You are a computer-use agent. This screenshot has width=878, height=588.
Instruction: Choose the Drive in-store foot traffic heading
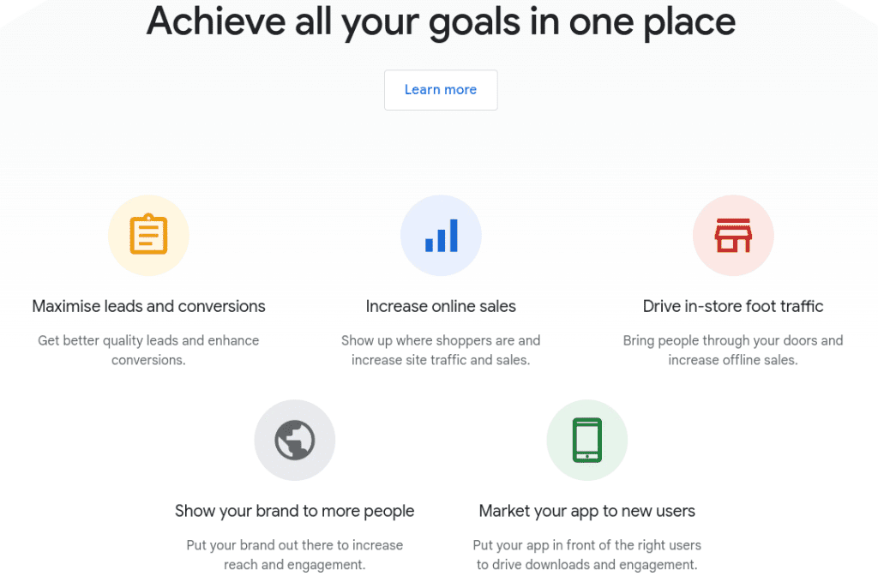point(733,306)
